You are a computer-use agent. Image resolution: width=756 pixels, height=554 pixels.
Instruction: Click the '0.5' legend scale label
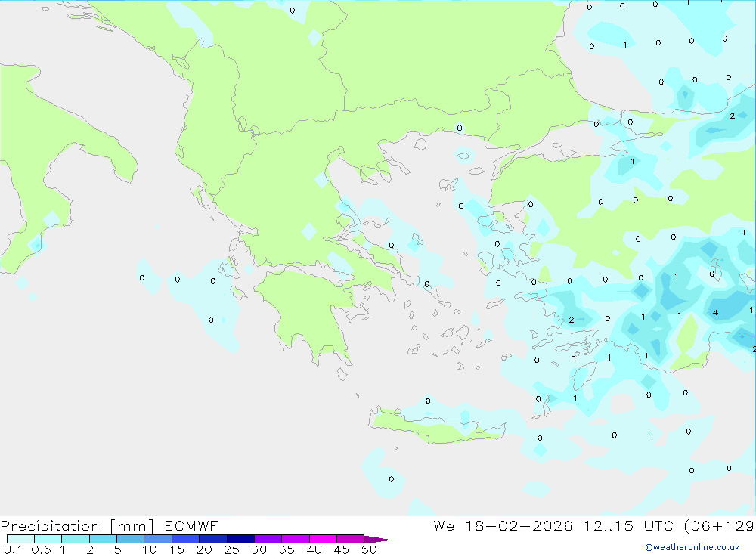tap(41, 549)
